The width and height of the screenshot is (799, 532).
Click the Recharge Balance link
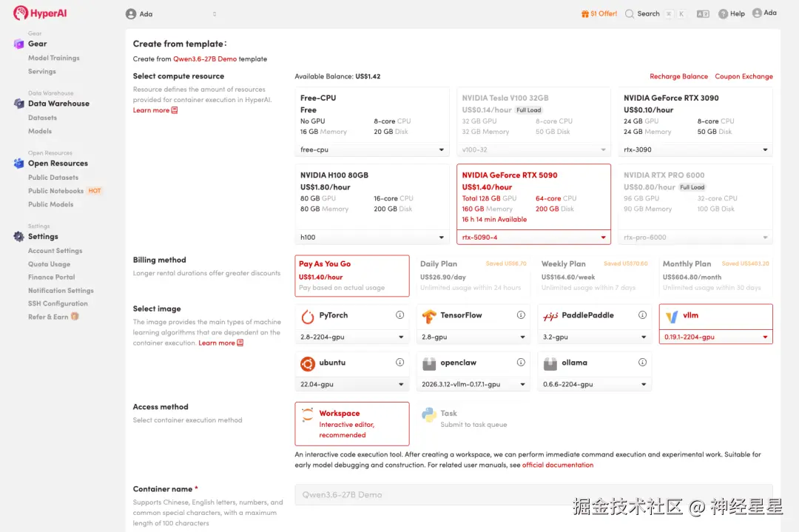pyautogui.click(x=678, y=76)
